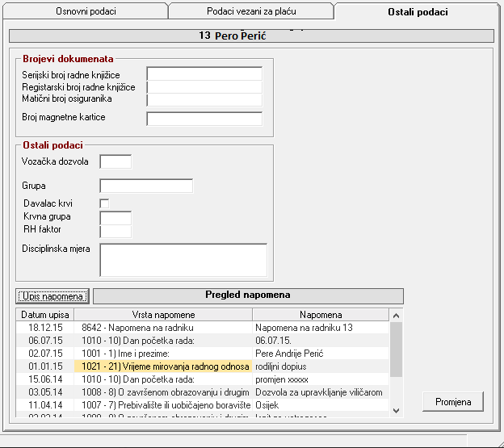Click inside the Disciplinska mjera text area
The width and height of the screenshot is (504, 448).
[183, 260]
